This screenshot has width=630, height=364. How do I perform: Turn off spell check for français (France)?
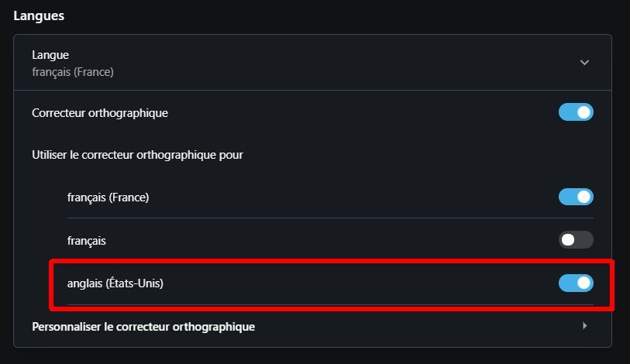576,197
